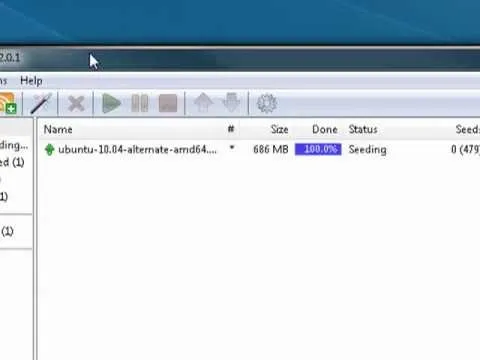Click the Stop torrent icon
Image resolution: width=480 pixels, height=360 pixels.
168,103
